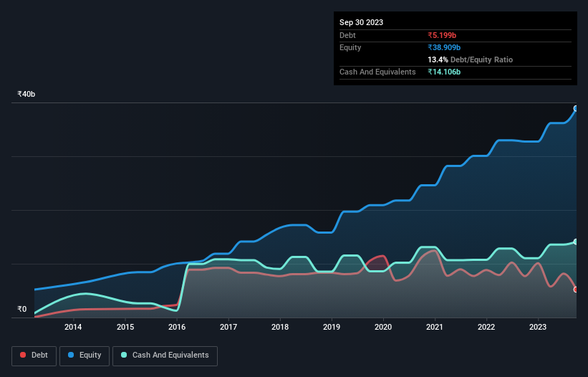588x377 pixels.
Task: Click the 2017 x-axis label
Action: click(228, 327)
